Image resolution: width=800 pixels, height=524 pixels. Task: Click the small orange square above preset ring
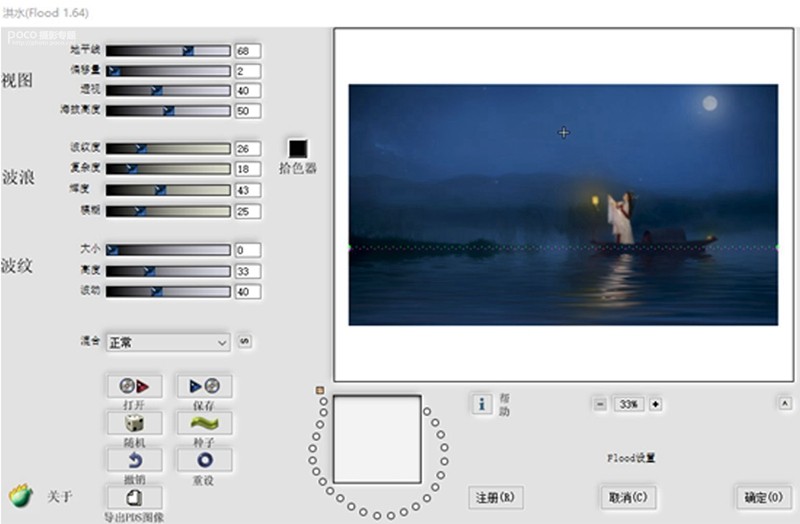(x=320, y=390)
